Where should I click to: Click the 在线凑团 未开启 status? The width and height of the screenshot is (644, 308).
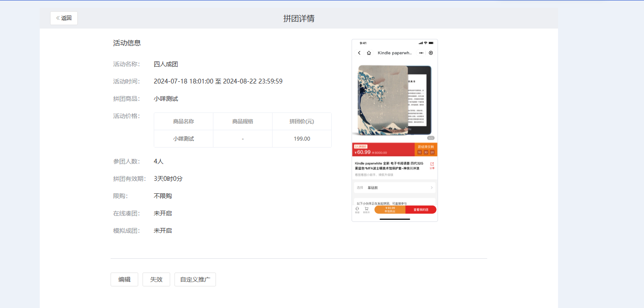tap(163, 213)
